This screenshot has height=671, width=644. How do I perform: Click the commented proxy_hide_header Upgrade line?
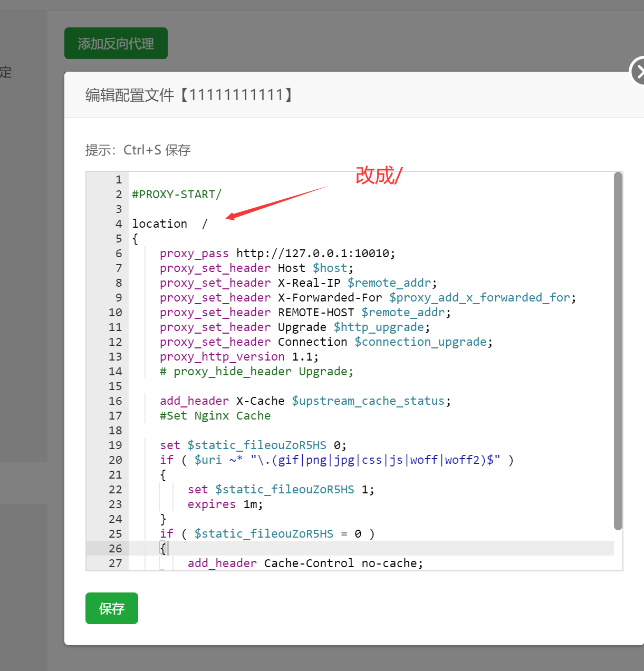tap(256, 372)
